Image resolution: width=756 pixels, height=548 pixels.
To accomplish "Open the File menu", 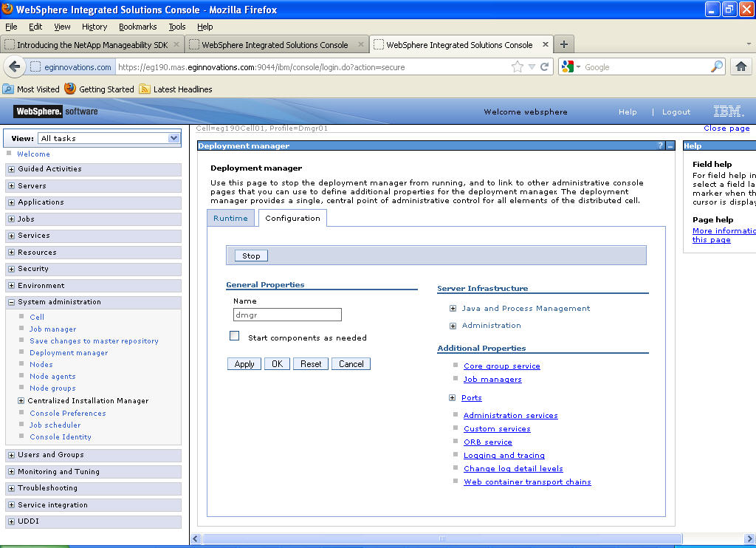I will click(11, 27).
